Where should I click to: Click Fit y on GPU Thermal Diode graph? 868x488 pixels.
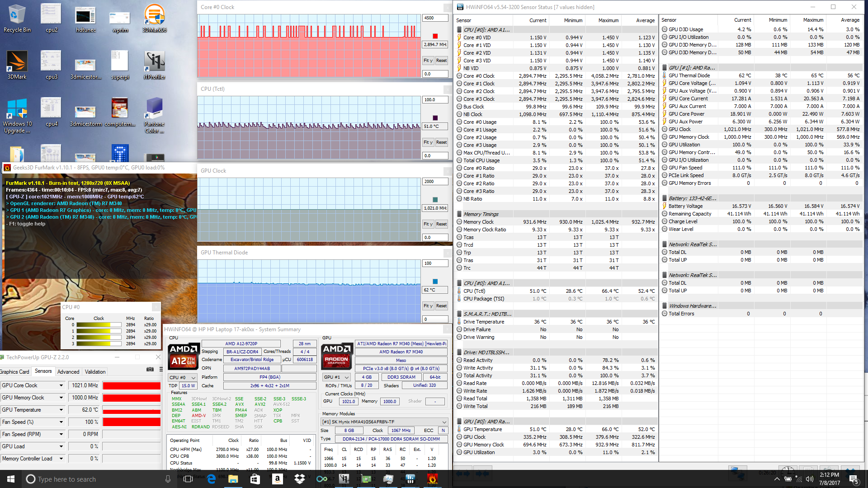coord(428,306)
